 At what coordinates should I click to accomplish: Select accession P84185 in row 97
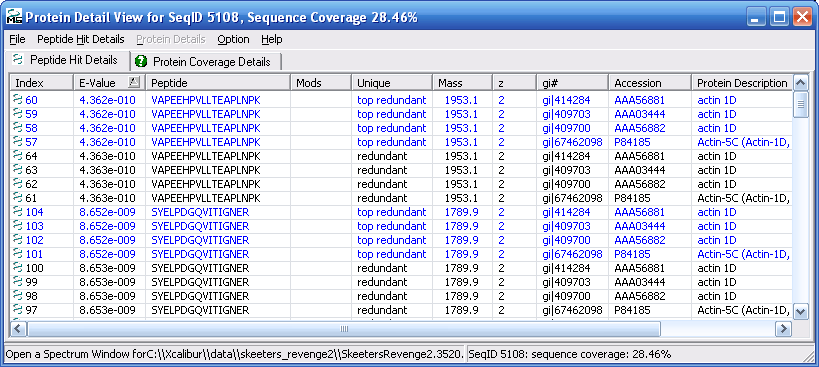(x=632, y=310)
